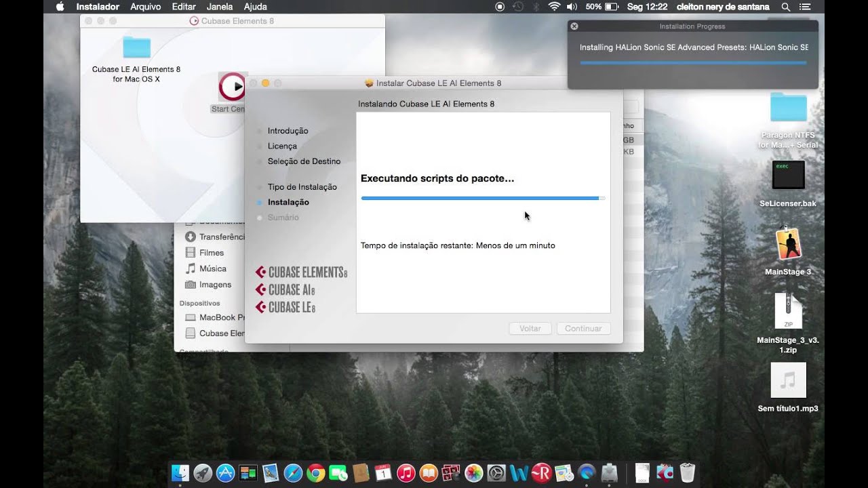The width and height of the screenshot is (868, 488).
Task: Open Contacts from the Dock
Action: click(x=361, y=472)
